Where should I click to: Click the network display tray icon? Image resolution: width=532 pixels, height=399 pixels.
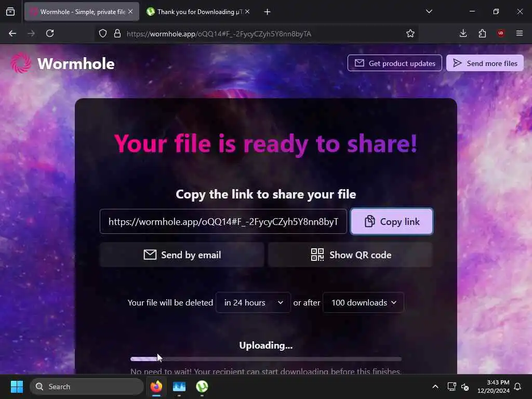451,387
